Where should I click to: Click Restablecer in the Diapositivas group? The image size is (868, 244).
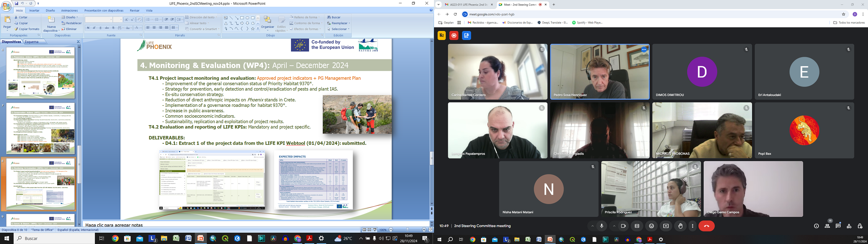(72, 23)
